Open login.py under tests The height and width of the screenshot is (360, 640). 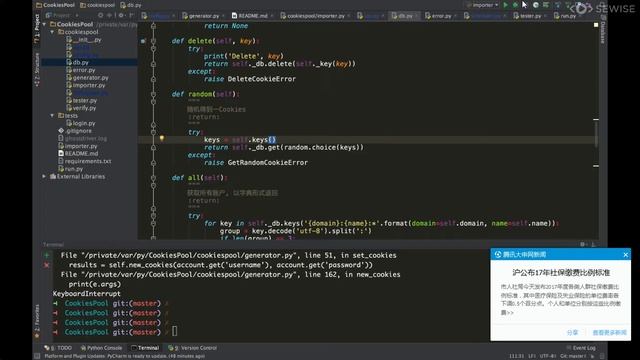pyautogui.click(x=81, y=123)
